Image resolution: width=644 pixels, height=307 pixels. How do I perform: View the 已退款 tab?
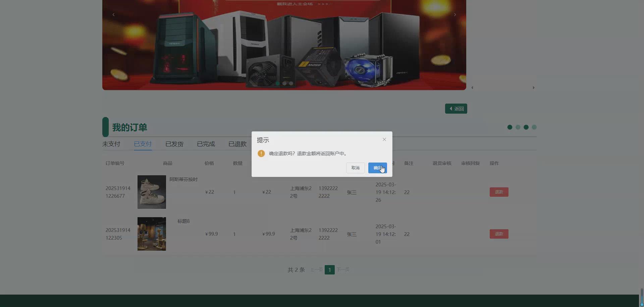(x=237, y=144)
